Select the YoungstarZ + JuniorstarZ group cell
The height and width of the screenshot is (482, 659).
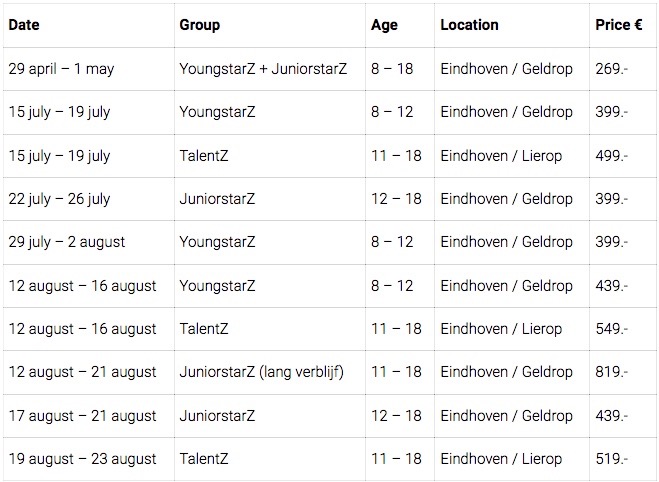tap(263, 69)
